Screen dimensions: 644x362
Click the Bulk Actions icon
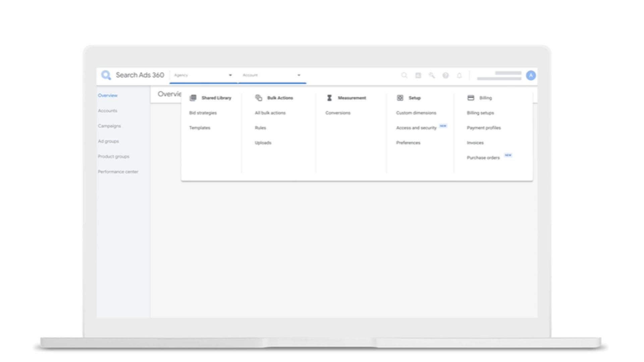259,98
